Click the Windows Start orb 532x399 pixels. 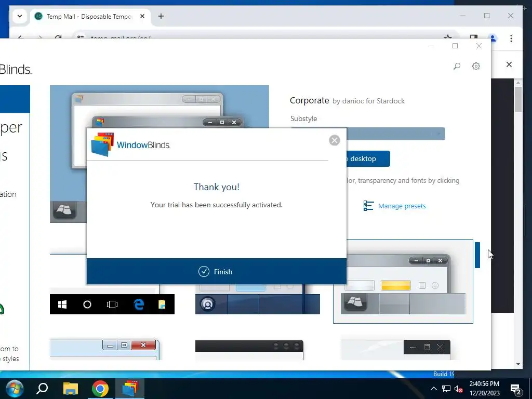[x=15, y=389]
